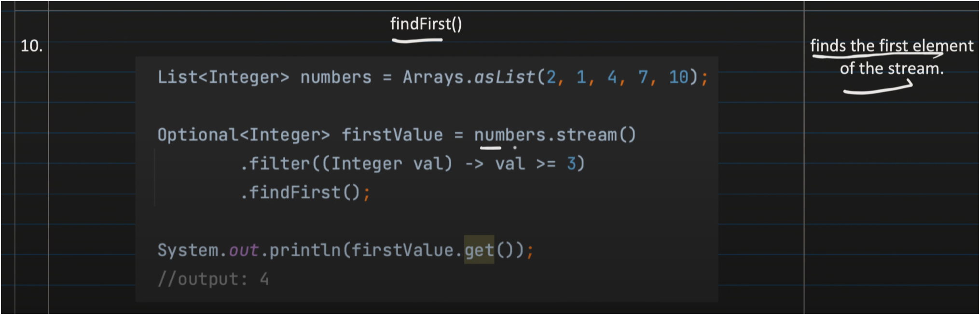Click List<Integer> in the first code line
980x315 pixels.
[223, 77]
